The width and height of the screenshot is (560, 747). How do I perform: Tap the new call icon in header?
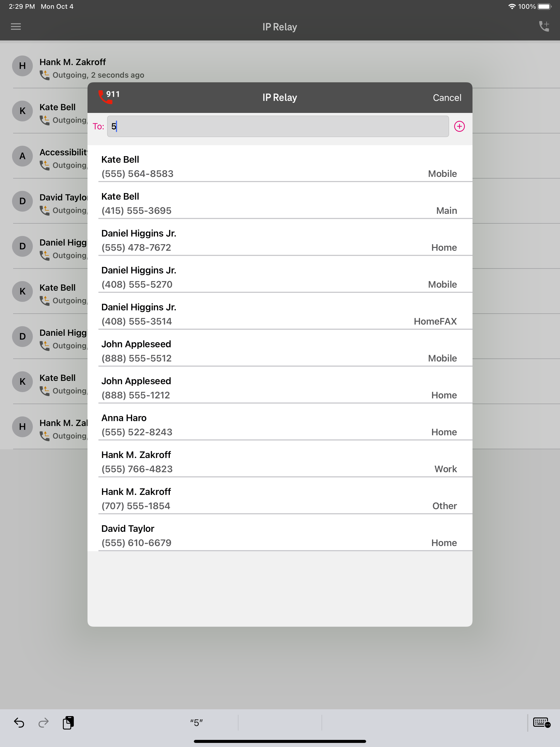pyautogui.click(x=543, y=26)
